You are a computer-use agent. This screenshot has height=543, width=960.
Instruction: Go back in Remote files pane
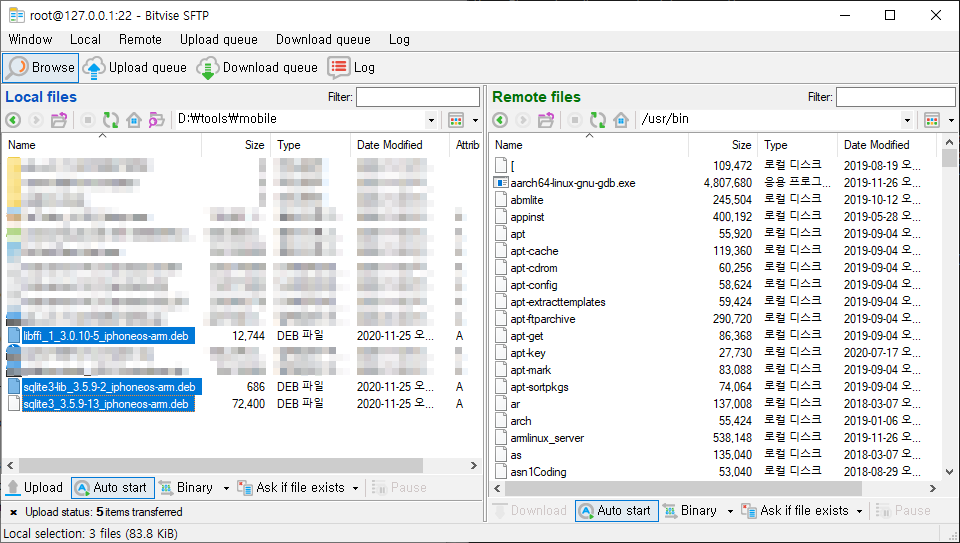tap(500, 119)
